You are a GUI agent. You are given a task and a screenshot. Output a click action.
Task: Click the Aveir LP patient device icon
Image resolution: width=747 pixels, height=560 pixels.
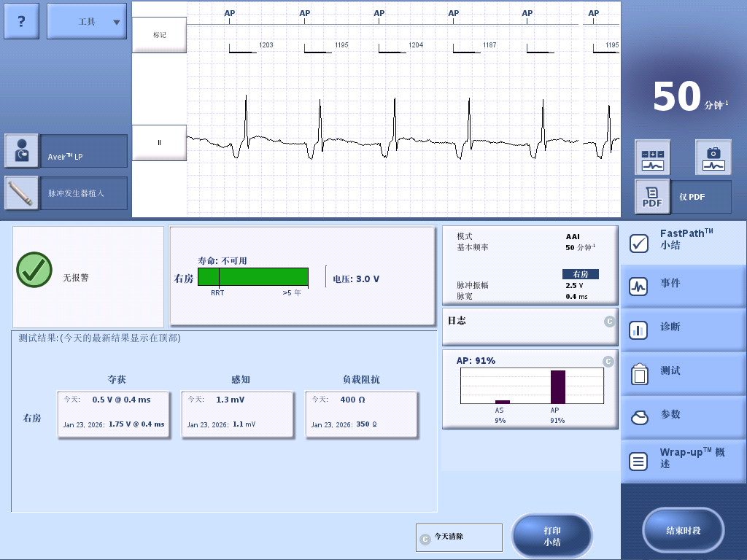pos(22,151)
